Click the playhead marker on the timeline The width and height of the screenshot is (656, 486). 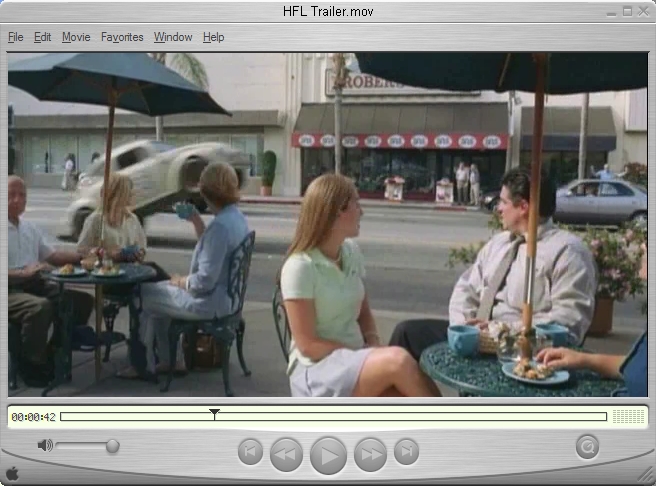[x=214, y=414]
